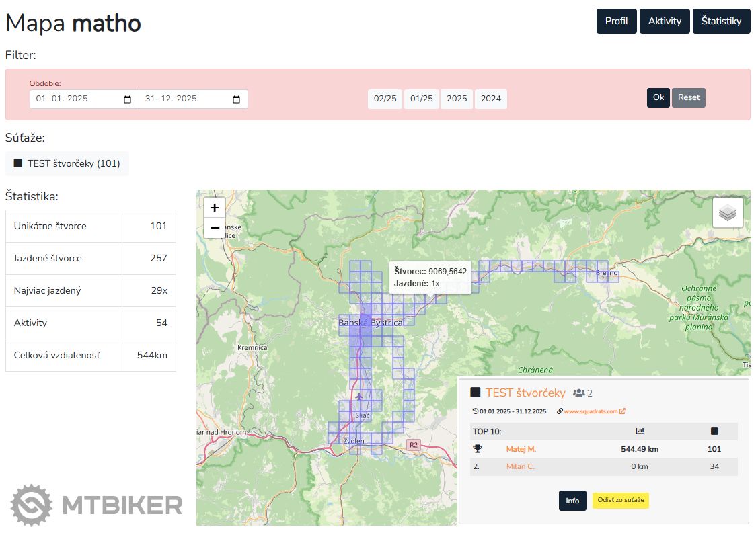Select the TEST štvorčeky competition chip

click(67, 163)
